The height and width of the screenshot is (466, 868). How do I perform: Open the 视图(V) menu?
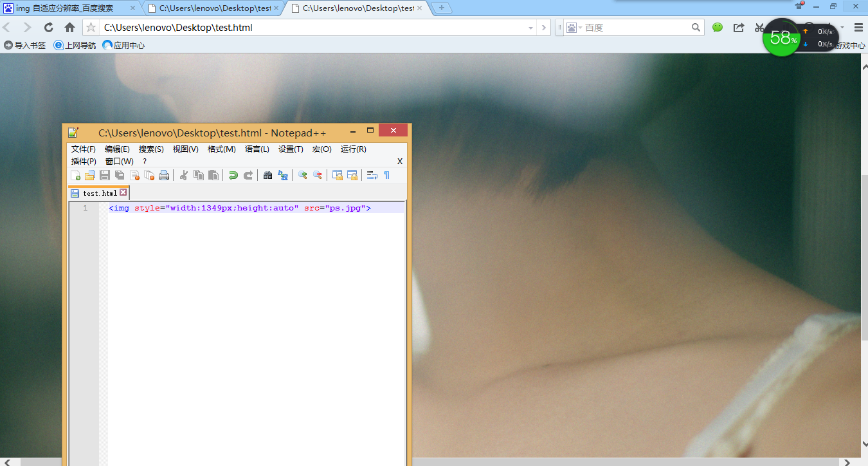186,149
